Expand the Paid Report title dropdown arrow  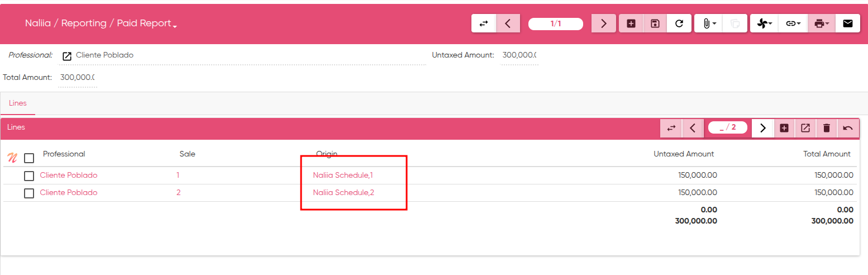click(x=175, y=26)
